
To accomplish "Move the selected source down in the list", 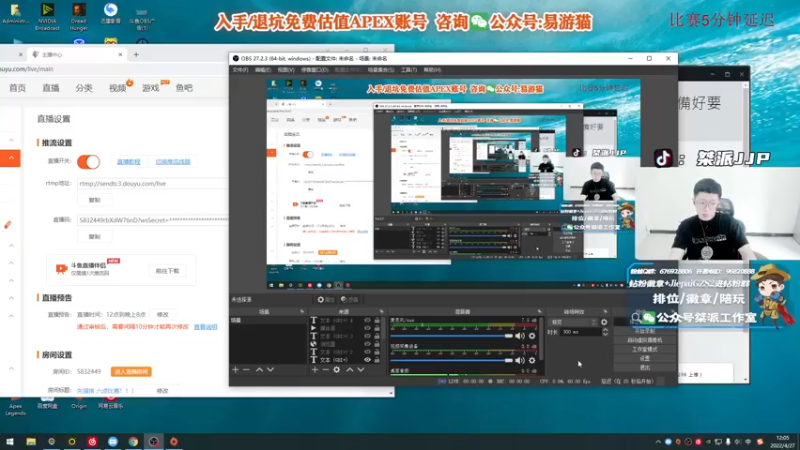I will tap(361, 369).
